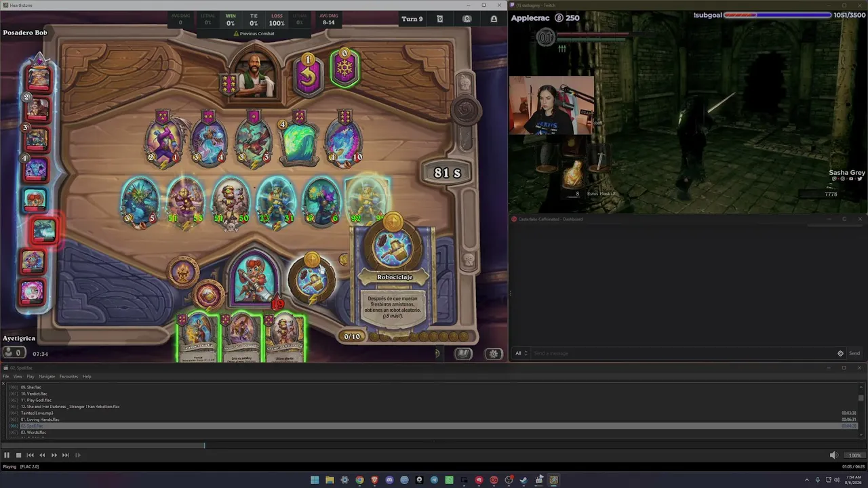Open the File menu in music player
The height and width of the screenshot is (488, 868).
coord(6,376)
